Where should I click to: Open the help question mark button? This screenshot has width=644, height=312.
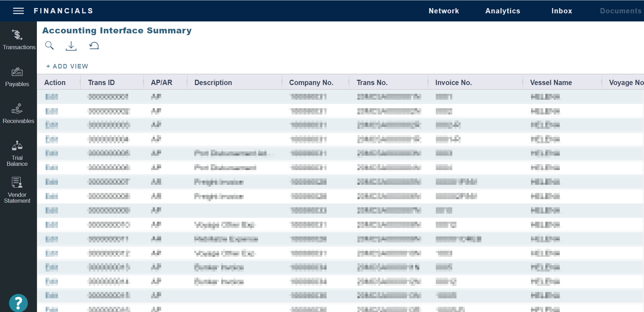pos(18,303)
